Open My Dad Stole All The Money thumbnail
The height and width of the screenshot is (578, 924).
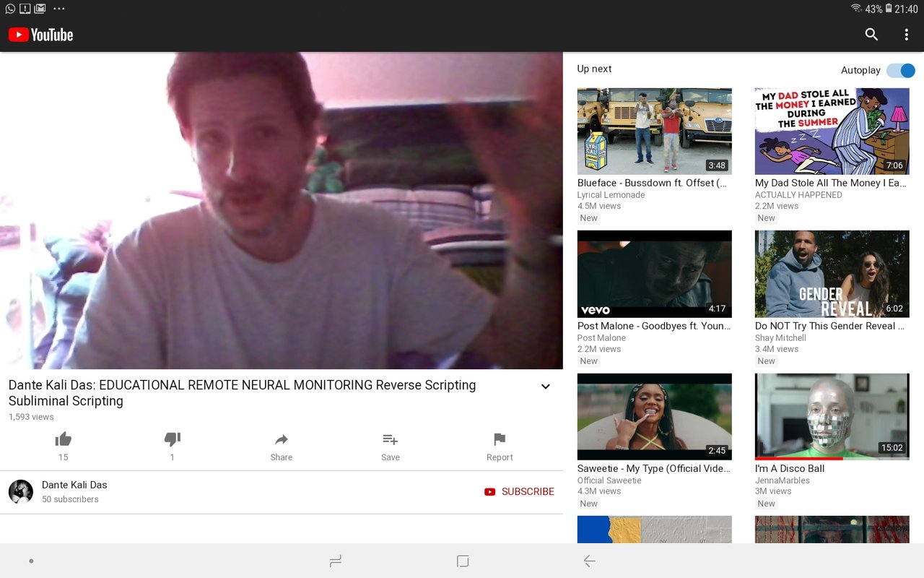pyautogui.click(x=832, y=131)
